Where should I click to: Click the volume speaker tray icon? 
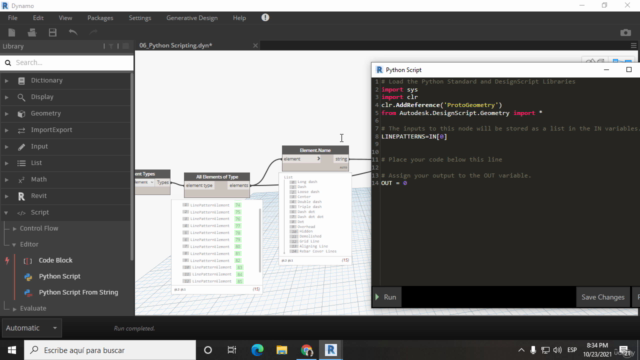click(x=557, y=350)
